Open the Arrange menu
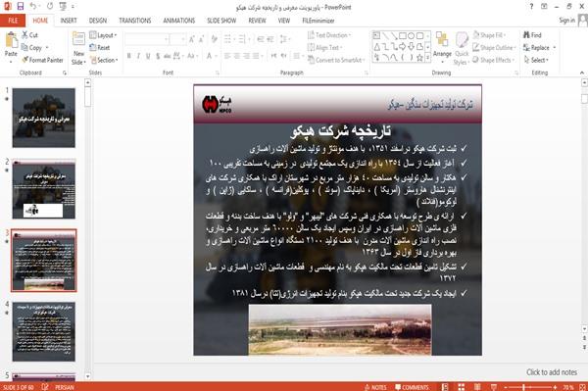Image resolution: width=588 pixels, height=391 pixels. pyautogui.click(x=442, y=48)
